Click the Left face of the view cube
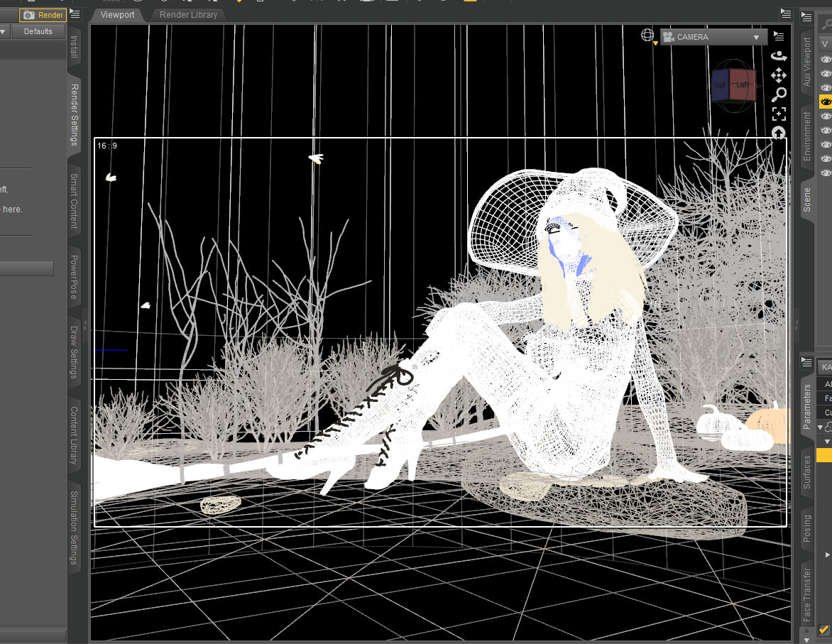The height and width of the screenshot is (644, 832). (x=743, y=85)
